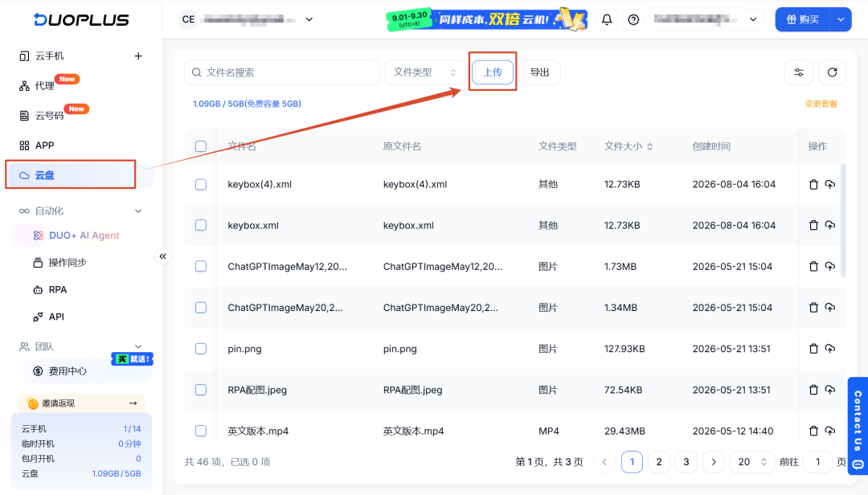This screenshot has width=868, height=495.
Task: Click the file list vertical scrollbar
Action: pos(843,220)
